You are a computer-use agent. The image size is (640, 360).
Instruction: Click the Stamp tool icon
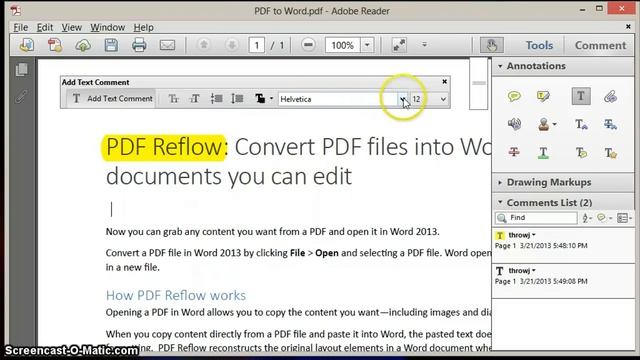tap(543, 124)
